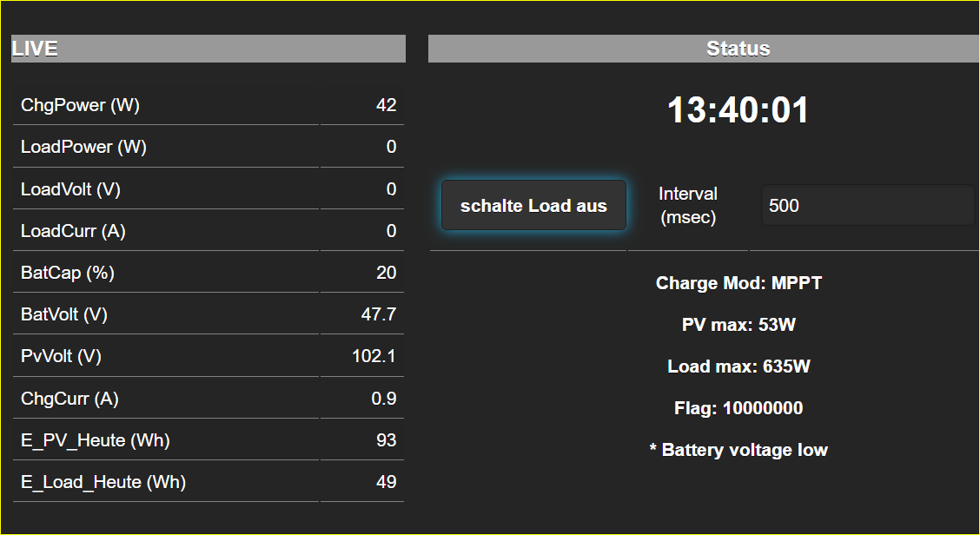Click the 13:40:01 clock display
The height and width of the screenshot is (535, 980).
point(738,111)
